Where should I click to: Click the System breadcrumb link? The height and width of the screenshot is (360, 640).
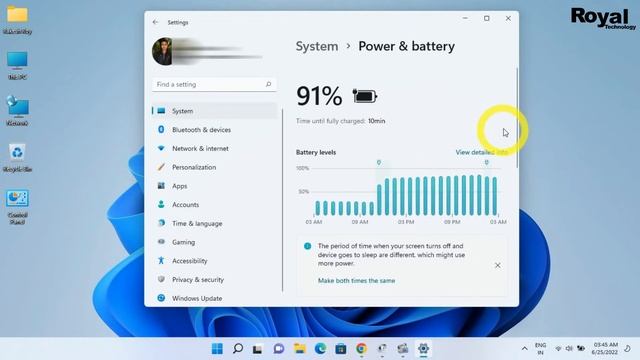coord(317,47)
